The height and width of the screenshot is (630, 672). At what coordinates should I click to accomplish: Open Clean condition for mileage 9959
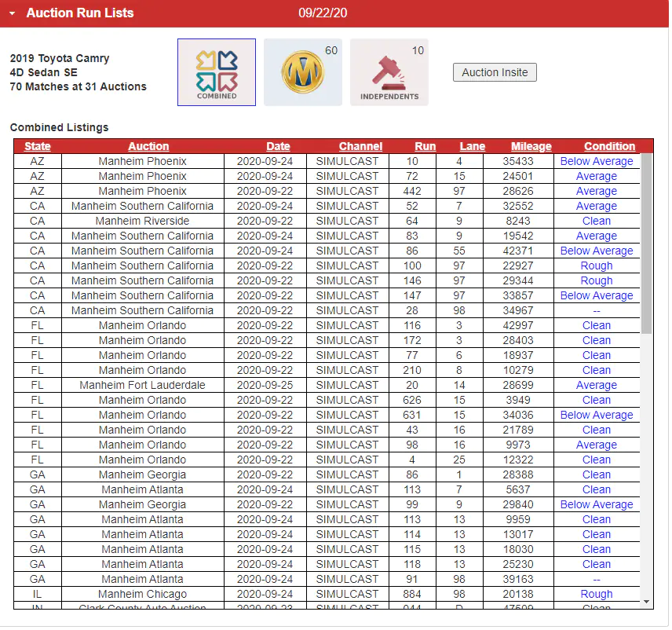598,521
